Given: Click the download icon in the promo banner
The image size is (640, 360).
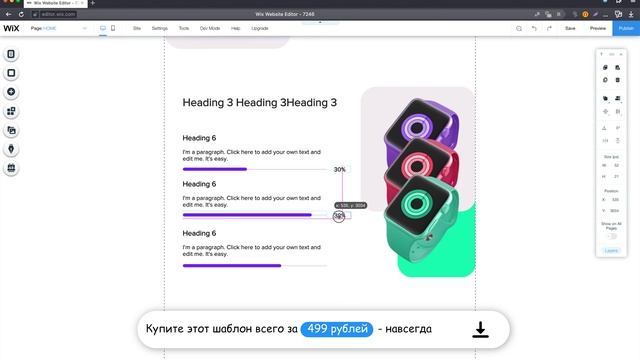Looking at the screenshot, I should 480,329.
